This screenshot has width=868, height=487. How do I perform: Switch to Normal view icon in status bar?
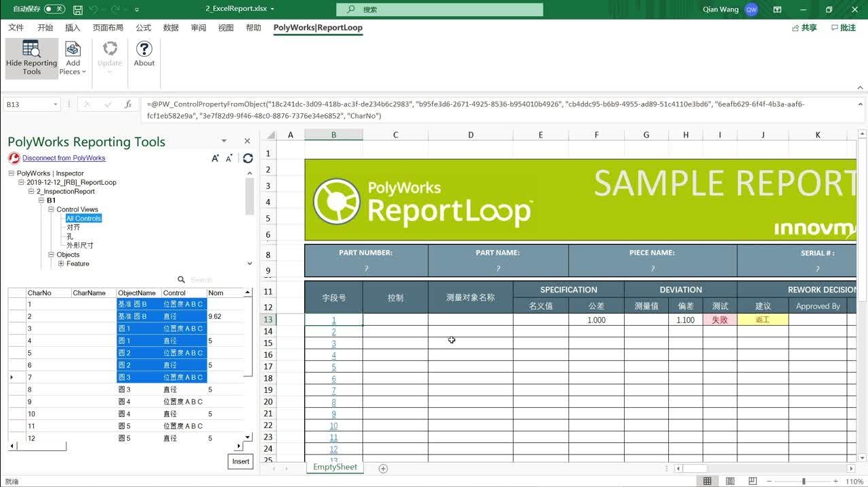coord(707,481)
